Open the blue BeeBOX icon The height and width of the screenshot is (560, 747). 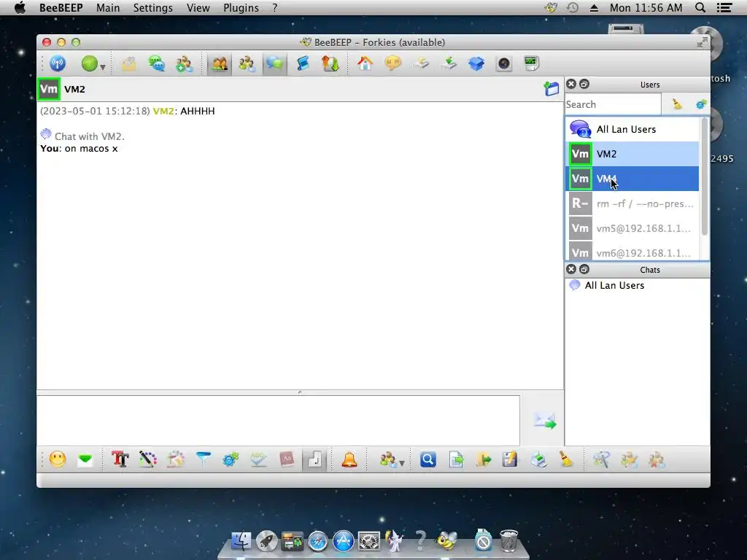pyautogui.click(x=476, y=63)
